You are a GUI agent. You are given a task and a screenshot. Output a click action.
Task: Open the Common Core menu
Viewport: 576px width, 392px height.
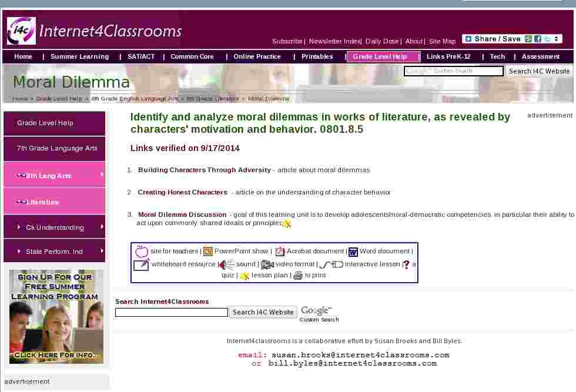(192, 56)
